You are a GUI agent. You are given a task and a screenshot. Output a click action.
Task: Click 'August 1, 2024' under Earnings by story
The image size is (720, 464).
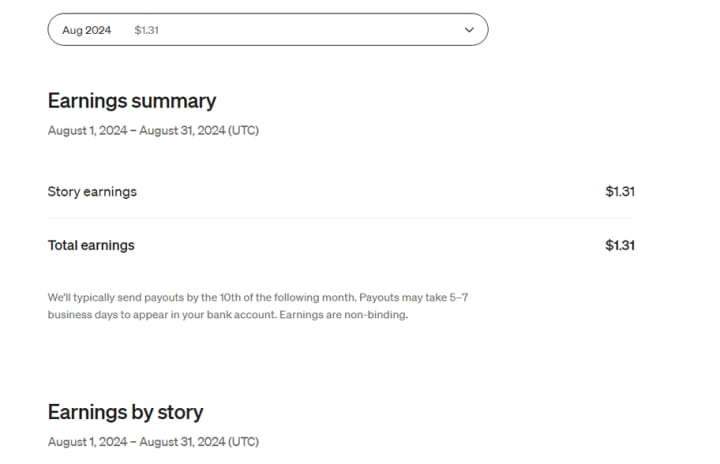(87, 441)
